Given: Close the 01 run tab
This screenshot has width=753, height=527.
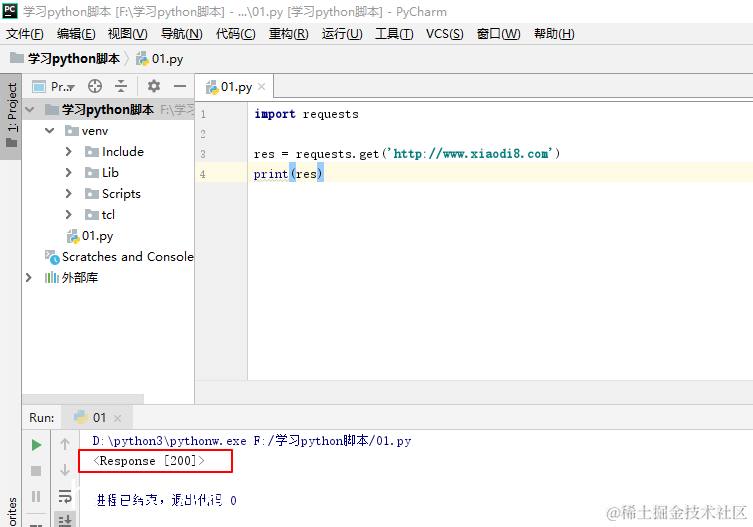Looking at the screenshot, I should click(117, 418).
